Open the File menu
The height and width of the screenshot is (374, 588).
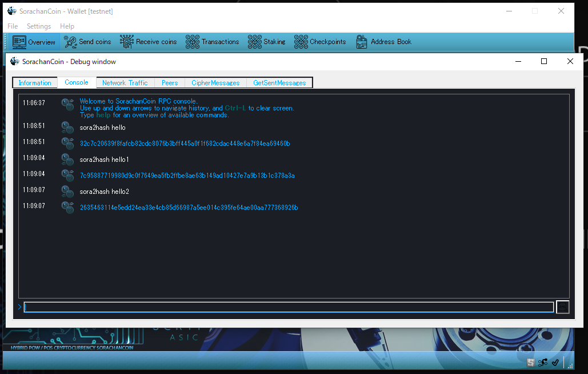click(x=13, y=26)
